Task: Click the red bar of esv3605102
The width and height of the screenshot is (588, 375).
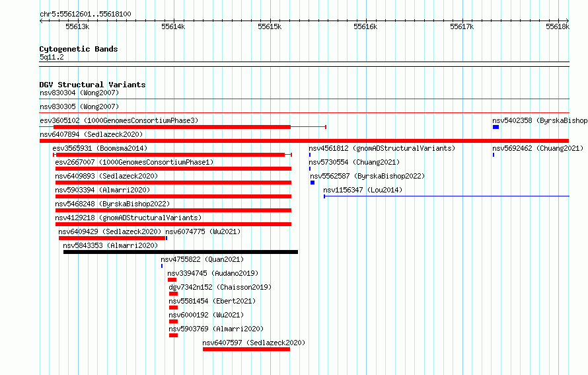Action: 172,127
